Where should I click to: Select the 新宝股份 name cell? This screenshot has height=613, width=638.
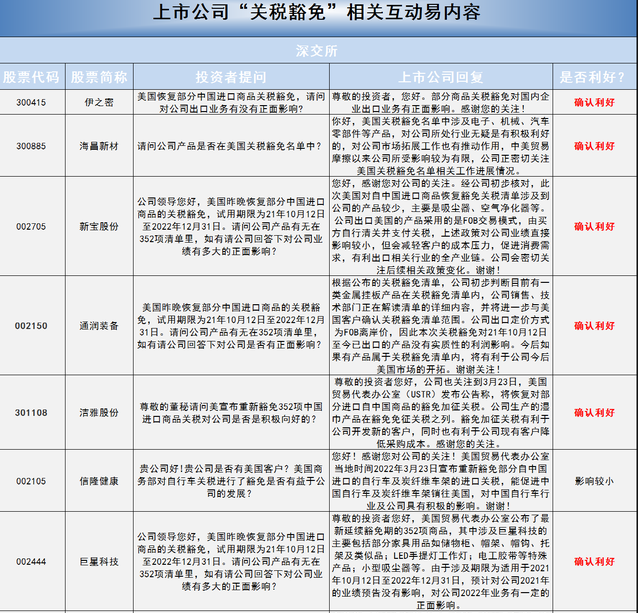[98, 226]
